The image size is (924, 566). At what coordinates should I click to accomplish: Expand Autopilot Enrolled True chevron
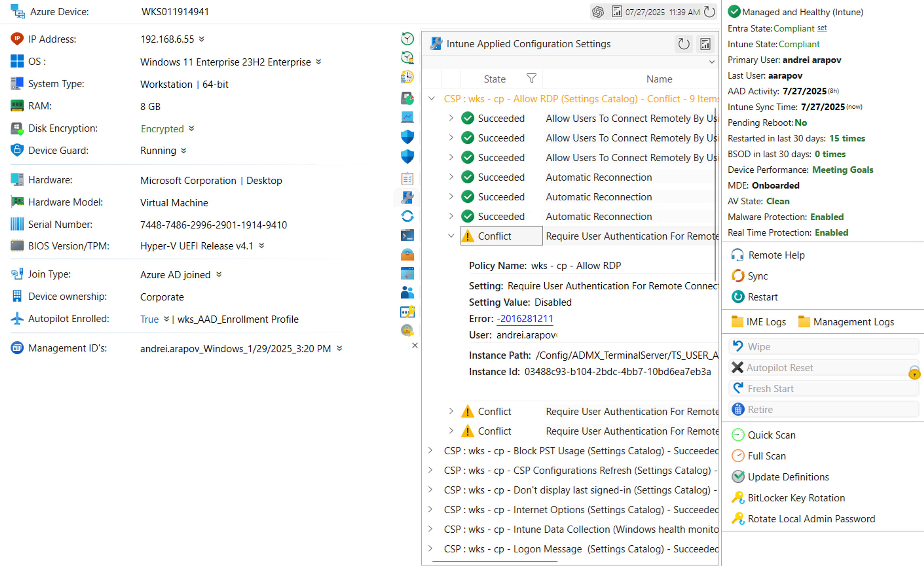[167, 319]
